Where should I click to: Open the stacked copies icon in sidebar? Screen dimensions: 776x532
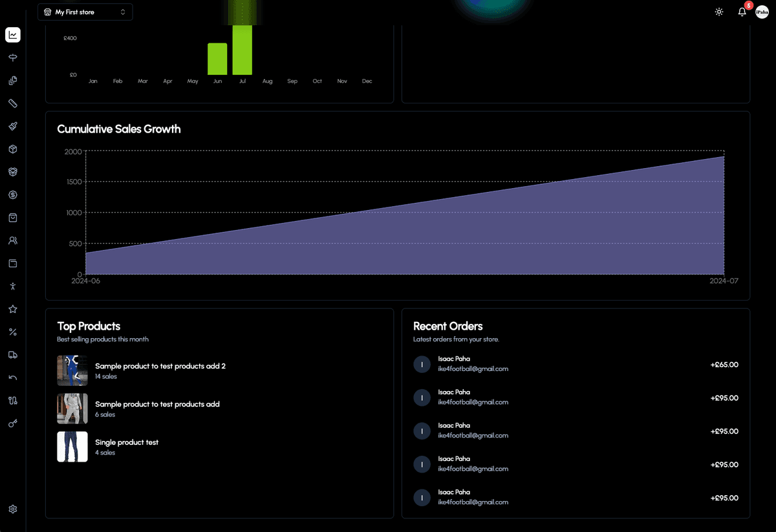click(x=13, y=81)
